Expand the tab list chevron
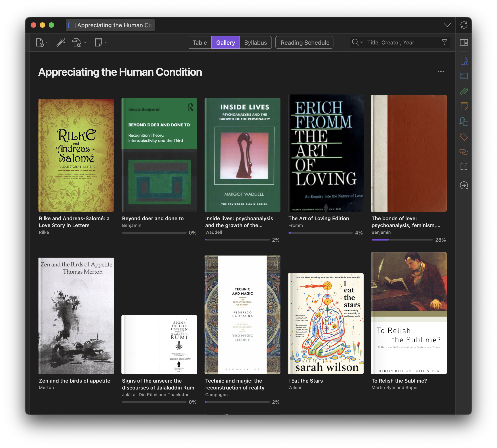497x448 pixels. coord(447,25)
